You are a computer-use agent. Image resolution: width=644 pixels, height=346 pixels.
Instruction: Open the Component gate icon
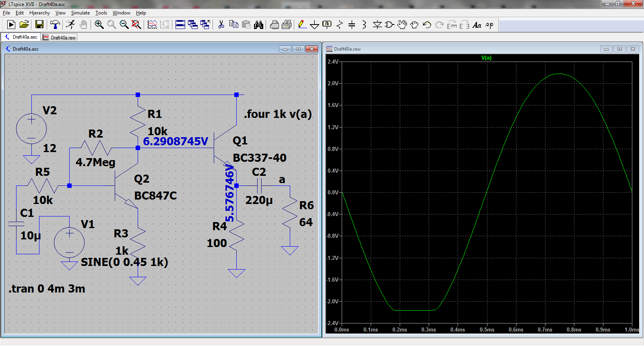point(389,25)
